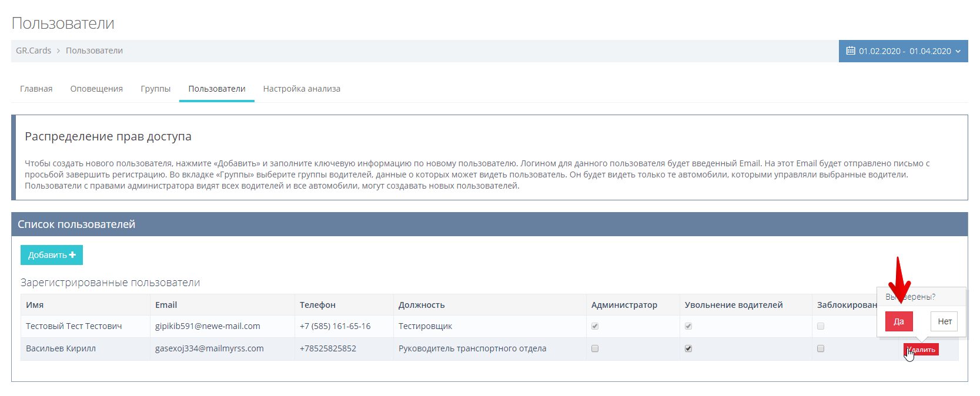Screen dimensions: 980x396
Task: Click the Имя column header
Action: tap(35, 305)
